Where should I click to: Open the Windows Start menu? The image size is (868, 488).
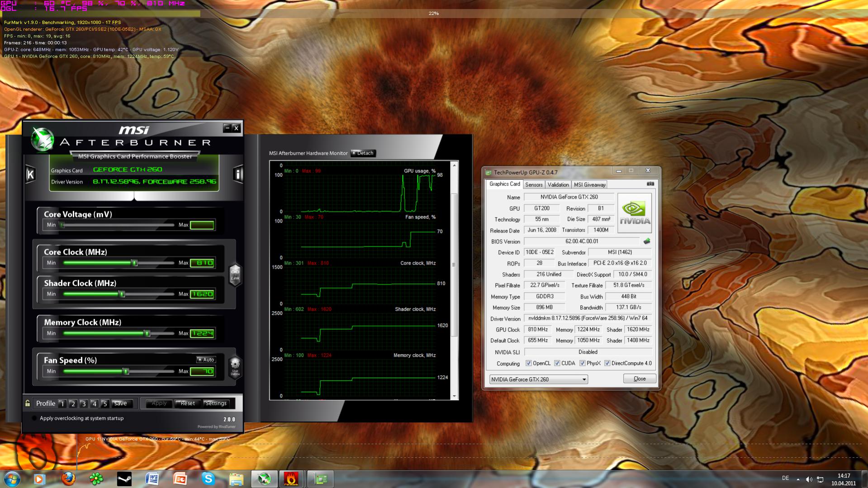(12, 479)
